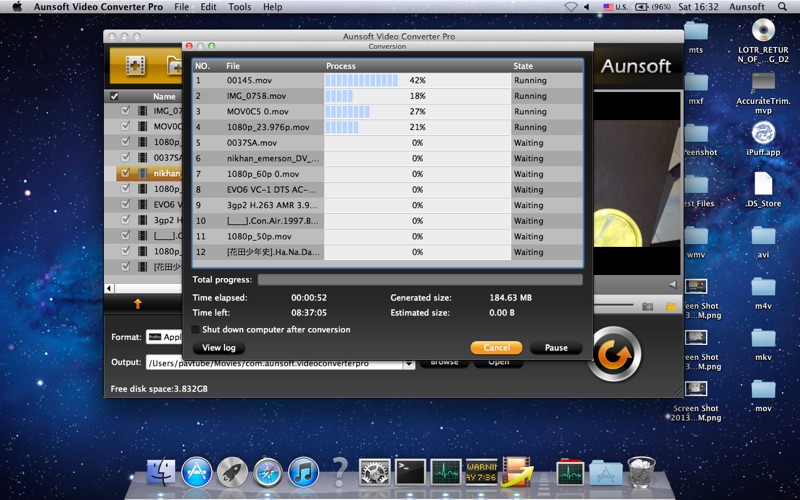Open Aunsoft Video Converter Pro app menu
Screen dimensions: 800x500
[98, 7]
